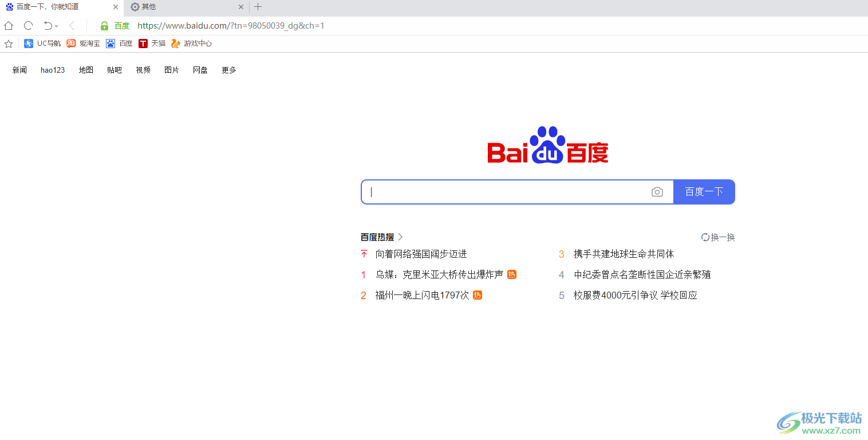Click the 热 badge beside 福州 headline

478,295
